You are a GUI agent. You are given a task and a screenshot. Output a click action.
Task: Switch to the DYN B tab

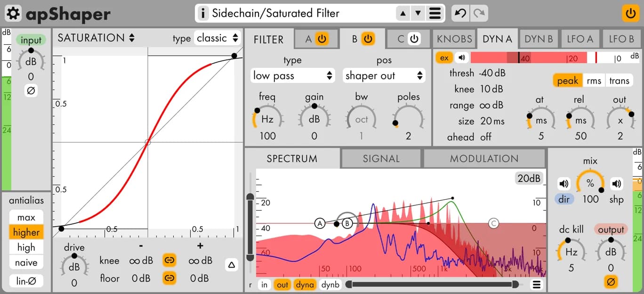[x=539, y=39]
